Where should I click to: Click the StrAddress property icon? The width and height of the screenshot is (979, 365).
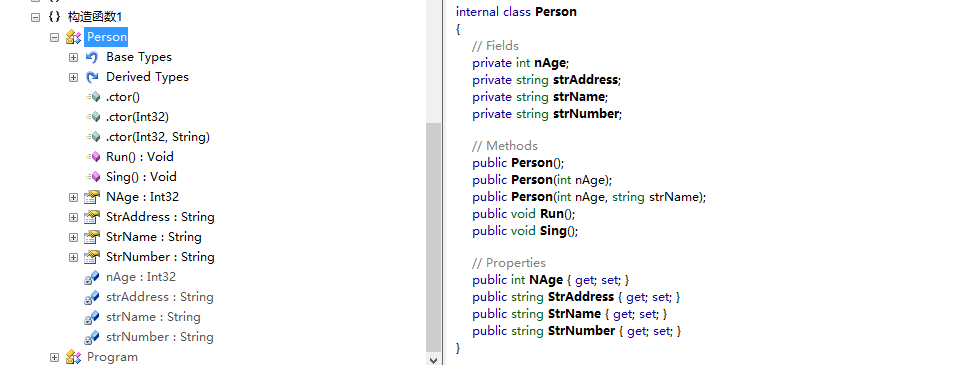tap(92, 217)
